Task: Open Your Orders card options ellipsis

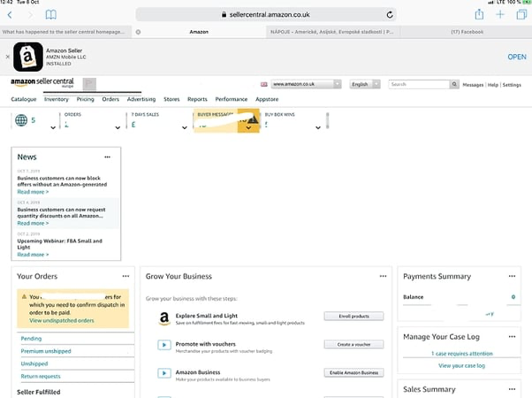Action: (x=125, y=276)
